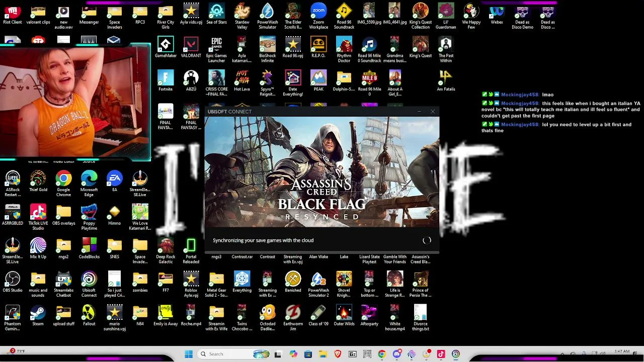The width and height of the screenshot is (644, 362).
Task: Close the Ubisoft Connect launch window
Action: click(x=433, y=112)
